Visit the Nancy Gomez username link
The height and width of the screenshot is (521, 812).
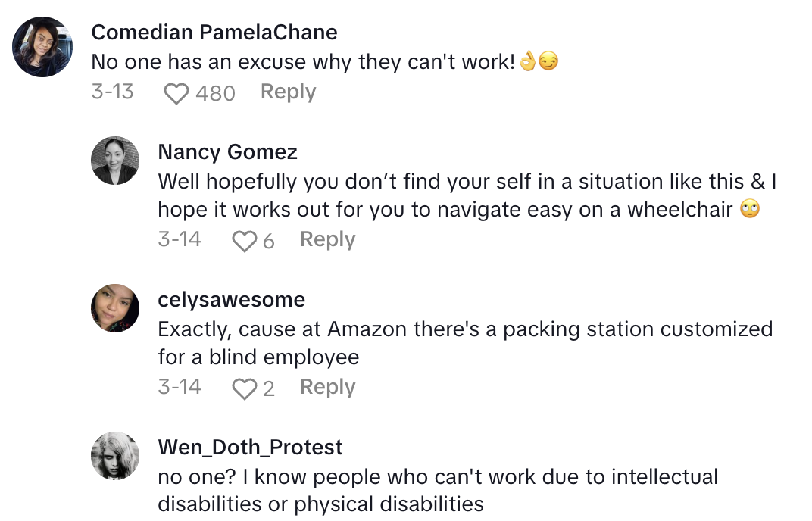point(227,152)
